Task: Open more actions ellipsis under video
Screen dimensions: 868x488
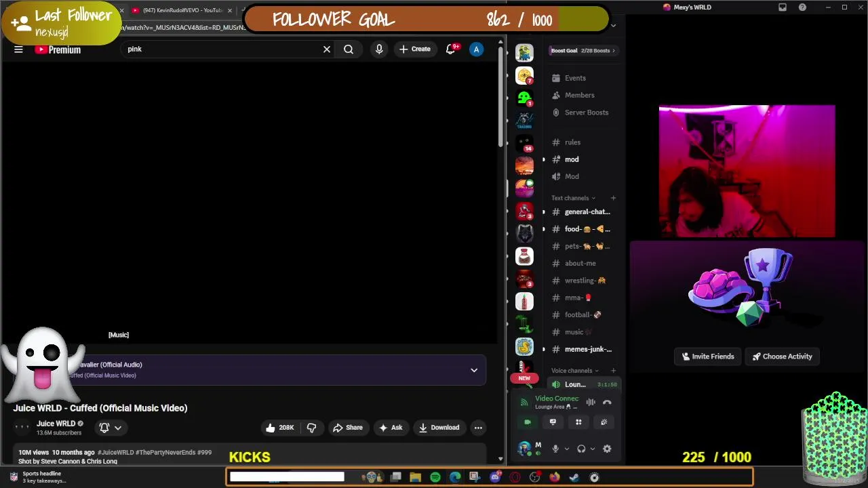Action: [x=478, y=428]
